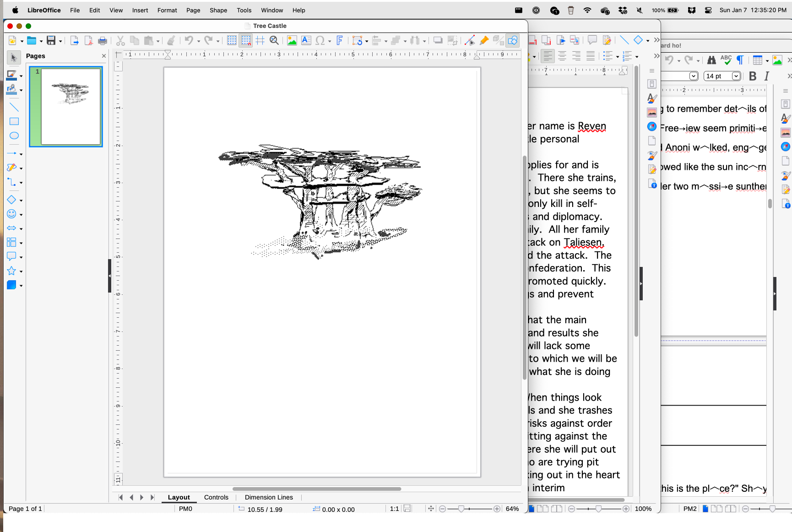Open the Stars and Banners dropdown arrow
Screen dimensions: 792x532
[21, 271]
